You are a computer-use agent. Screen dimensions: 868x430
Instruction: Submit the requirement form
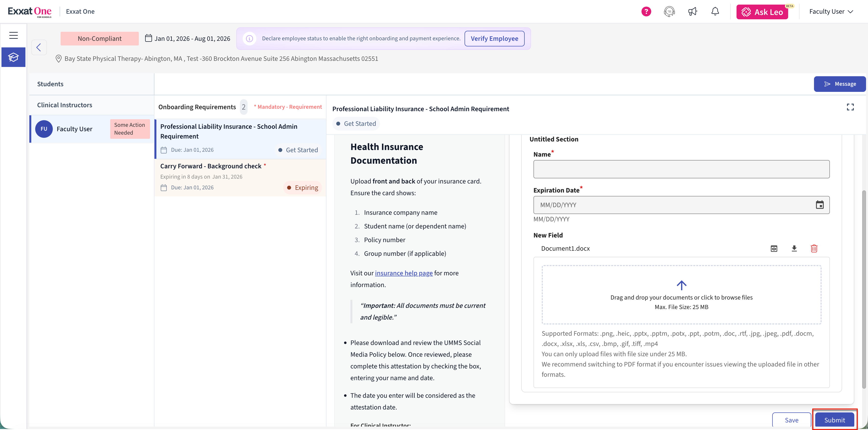(x=834, y=420)
